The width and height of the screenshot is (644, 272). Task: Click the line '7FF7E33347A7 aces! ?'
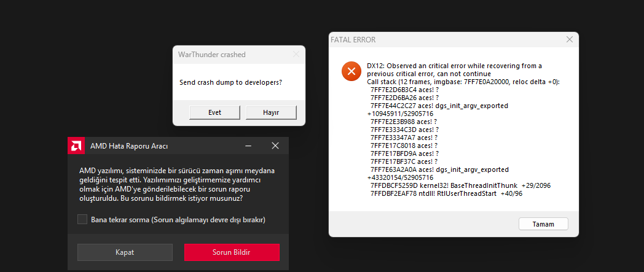pyautogui.click(x=404, y=138)
